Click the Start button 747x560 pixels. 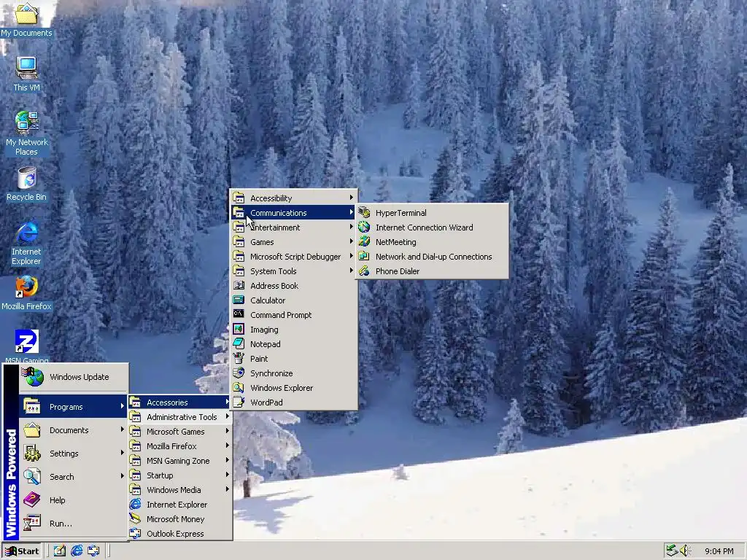click(x=23, y=551)
